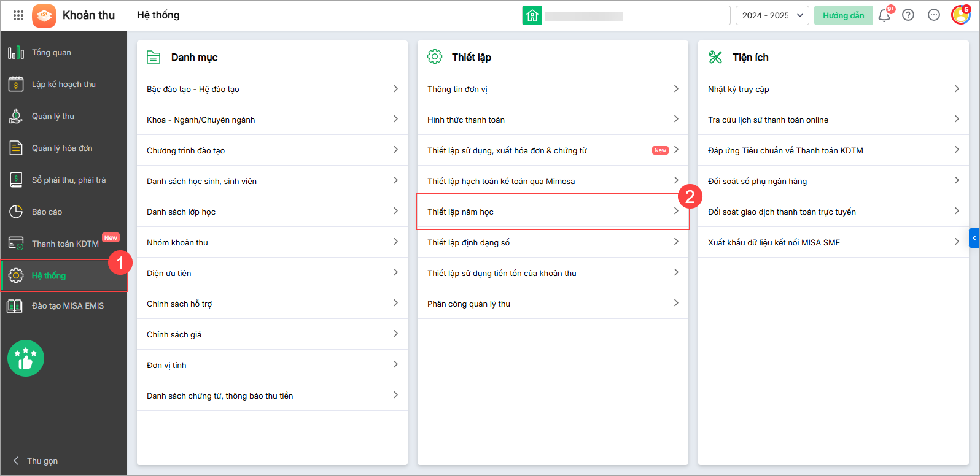980x476 pixels.
Task: Open Chính sách hỗ trợ row
Action: [x=272, y=304]
